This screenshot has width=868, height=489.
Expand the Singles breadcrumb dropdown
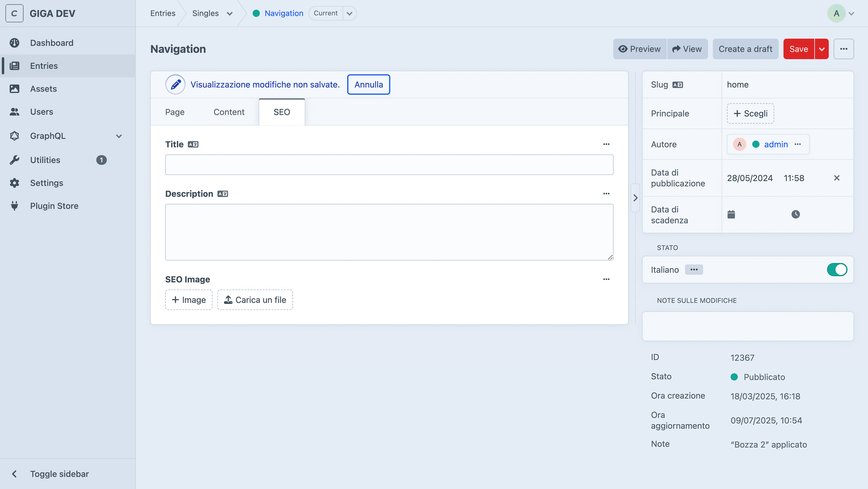pyautogui.click(x=229, y=14)
